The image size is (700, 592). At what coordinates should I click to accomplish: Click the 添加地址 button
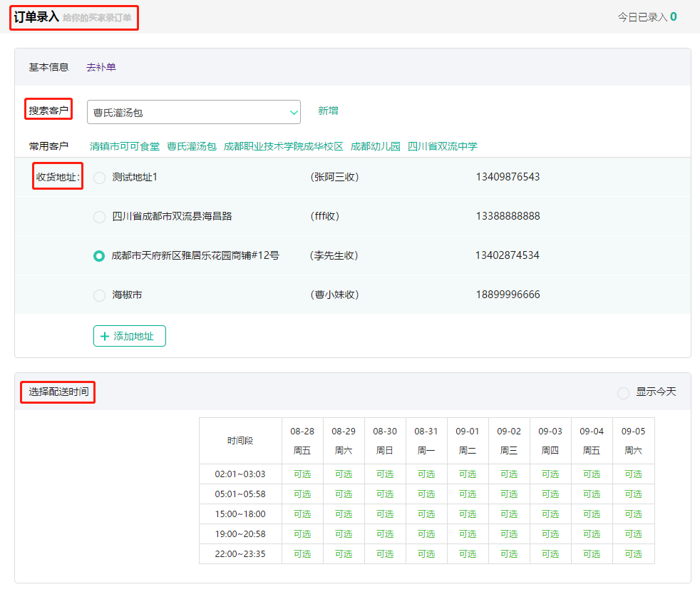(129, 335)
